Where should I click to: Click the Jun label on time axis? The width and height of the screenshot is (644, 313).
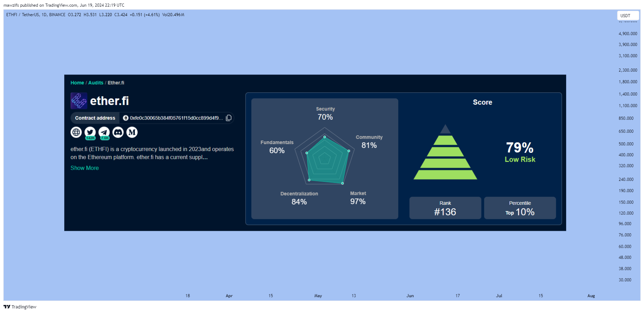pyautogui.click(x=410, y=296)
